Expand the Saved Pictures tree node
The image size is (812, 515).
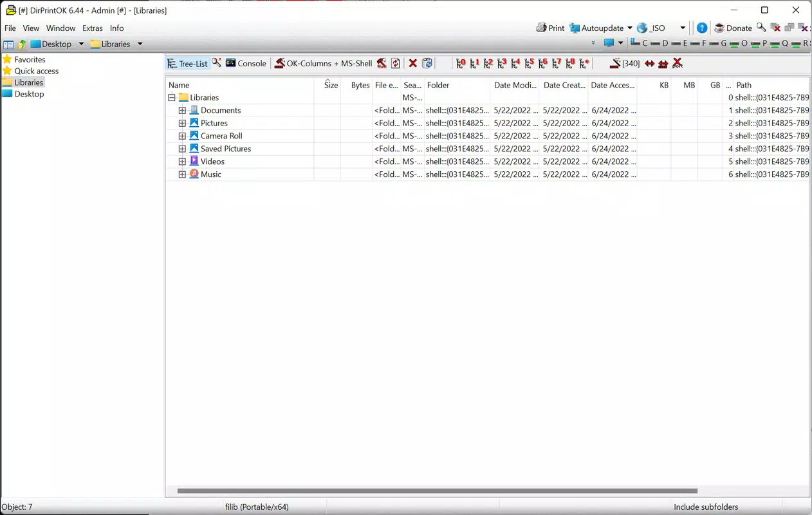183,149
